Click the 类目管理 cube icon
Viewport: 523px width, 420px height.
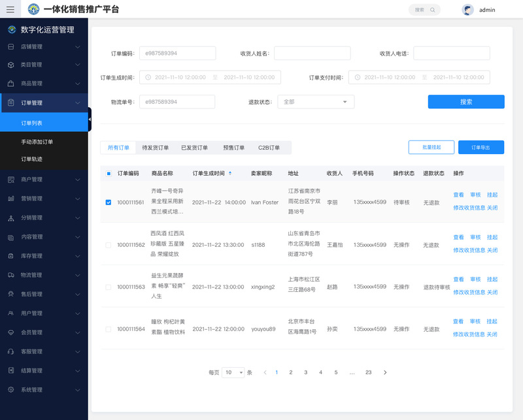pyautogui.click(x=10, y=65)
